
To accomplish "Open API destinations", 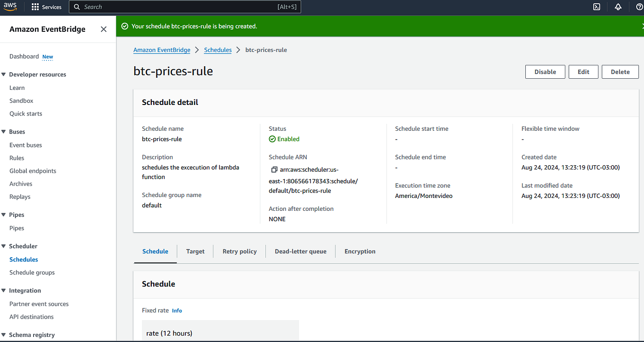I will [31, 317].
